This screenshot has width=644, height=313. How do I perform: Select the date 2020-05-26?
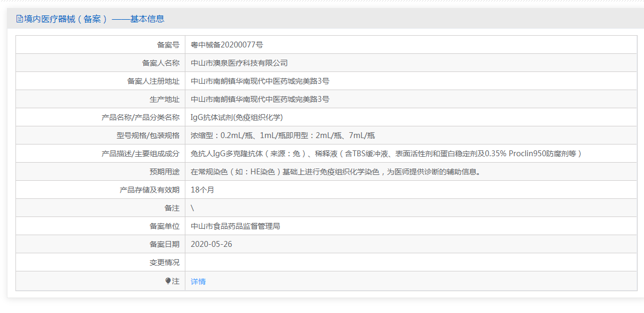coord(211,244)
